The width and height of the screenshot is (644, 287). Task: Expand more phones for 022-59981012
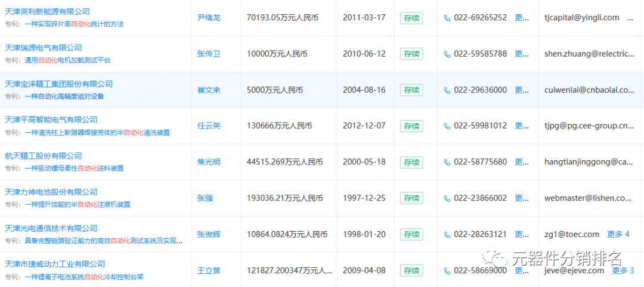click(522, 126)
